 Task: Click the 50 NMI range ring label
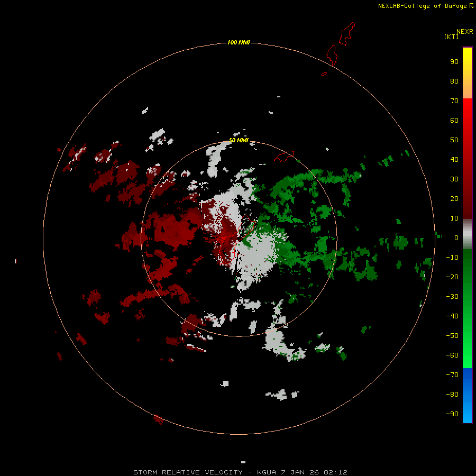(239, 140)
